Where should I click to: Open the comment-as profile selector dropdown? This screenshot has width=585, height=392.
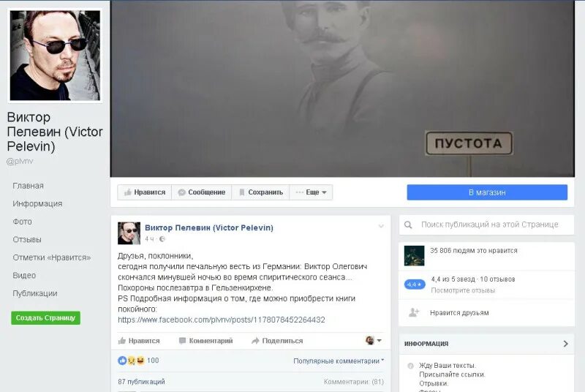(374, 340)
